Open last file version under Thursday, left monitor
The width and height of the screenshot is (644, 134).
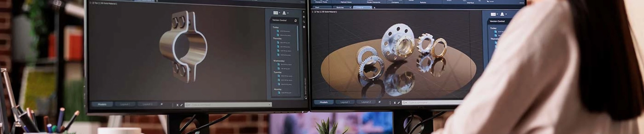(284, 55)
